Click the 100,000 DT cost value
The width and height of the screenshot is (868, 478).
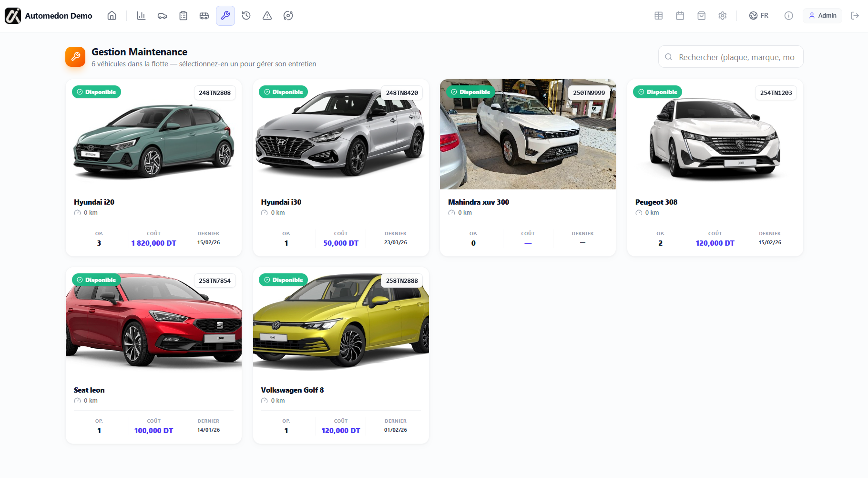153,431
